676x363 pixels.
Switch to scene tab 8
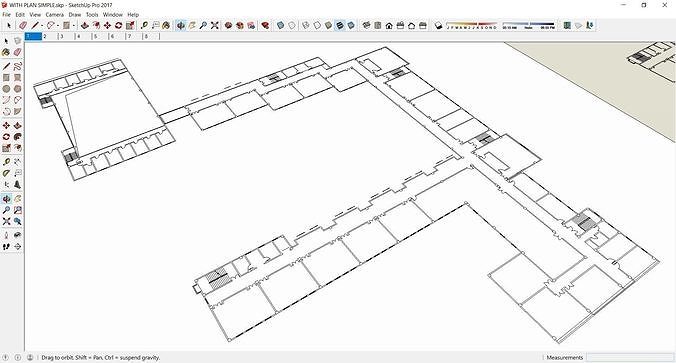coord(151,36)
